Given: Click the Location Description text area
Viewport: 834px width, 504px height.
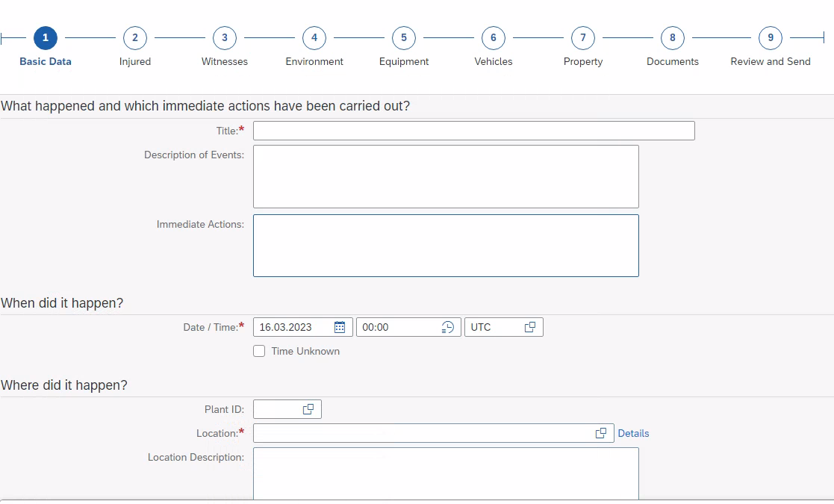Looking at the screenshot, I should 446,472.
